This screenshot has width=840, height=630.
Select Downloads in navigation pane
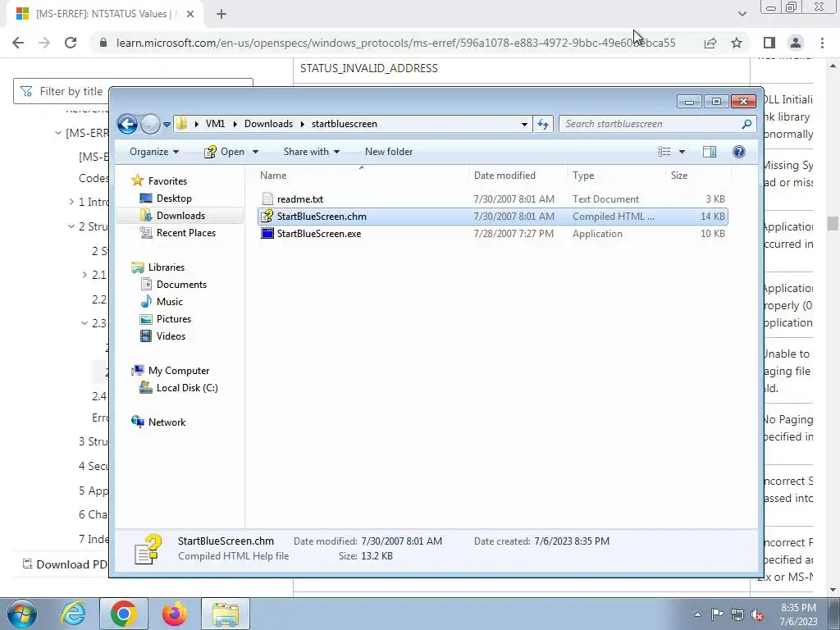tap(180, 216)
